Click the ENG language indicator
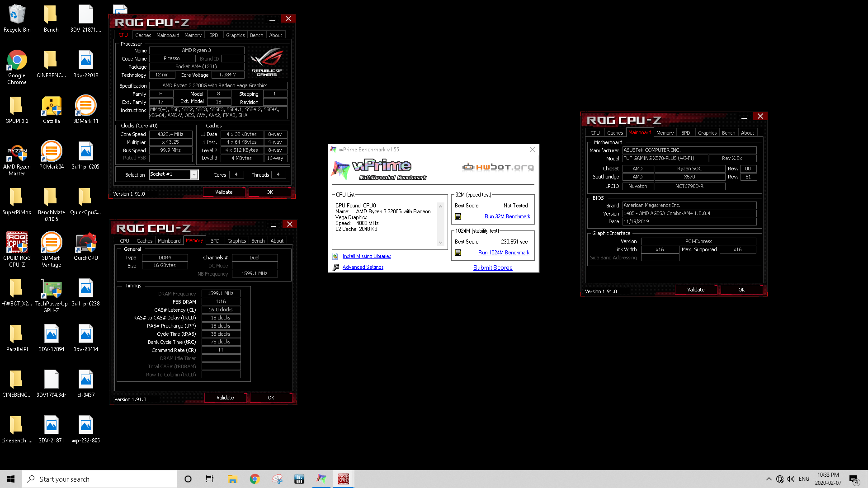This screenshot has width=868, height=488. [x=804, y=479]
